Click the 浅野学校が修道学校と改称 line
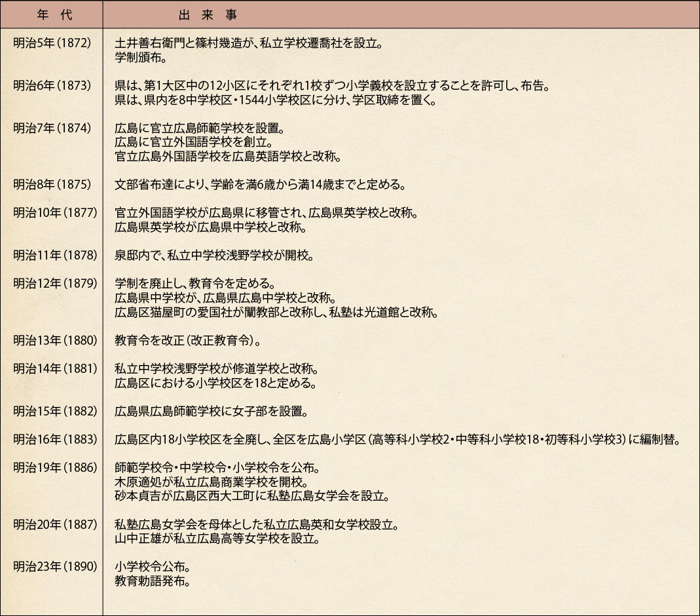This screenshot has width=700, height=616. (217, 369)
